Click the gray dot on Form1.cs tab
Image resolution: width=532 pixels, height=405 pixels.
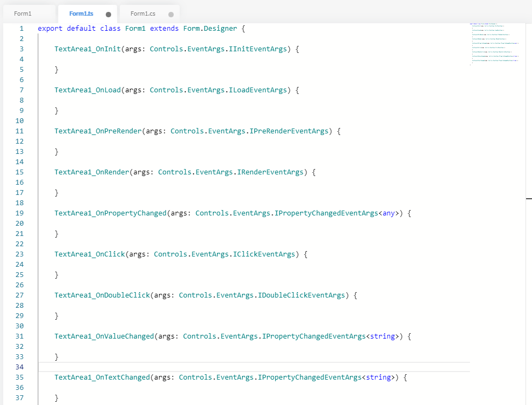point(171,15)
